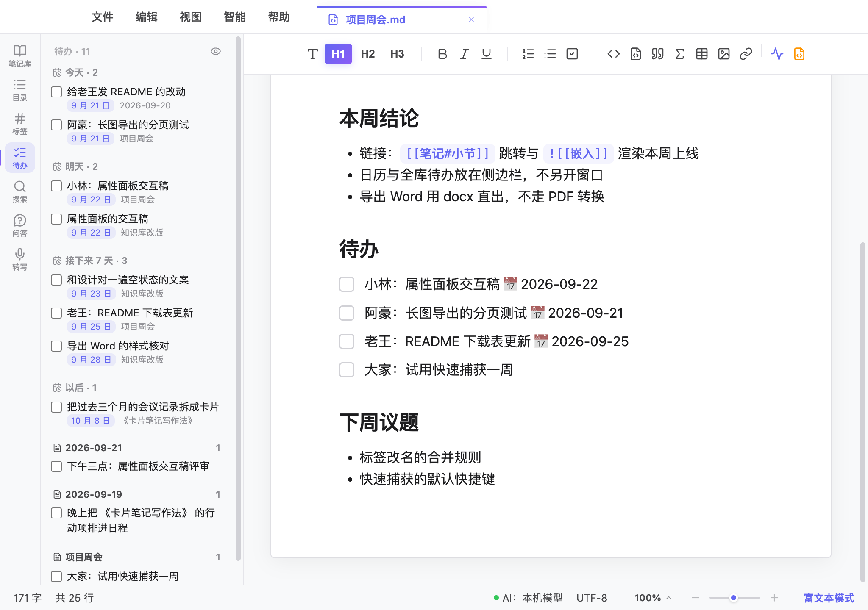868x610 pixels.
Task: Insert a hyperlink
Action: click(x=746, y=54)
